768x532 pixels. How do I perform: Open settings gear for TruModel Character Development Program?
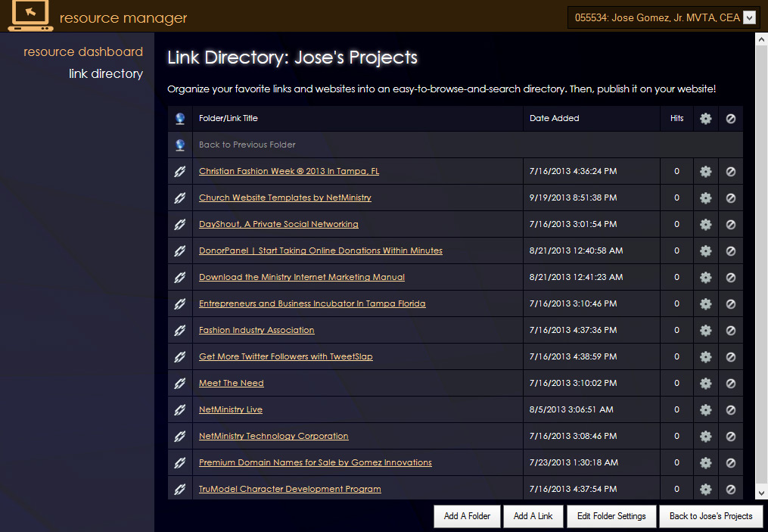click(x=705, y=489)
